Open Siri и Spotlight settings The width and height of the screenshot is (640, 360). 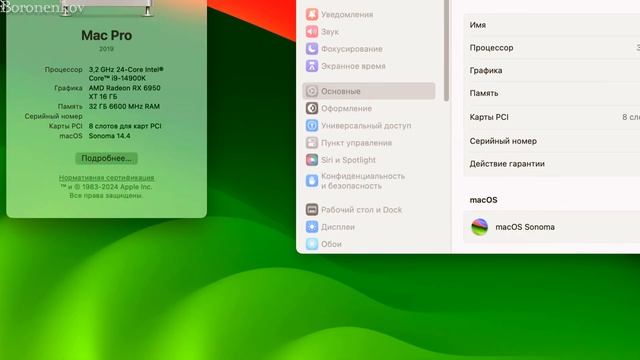point(369,160)
